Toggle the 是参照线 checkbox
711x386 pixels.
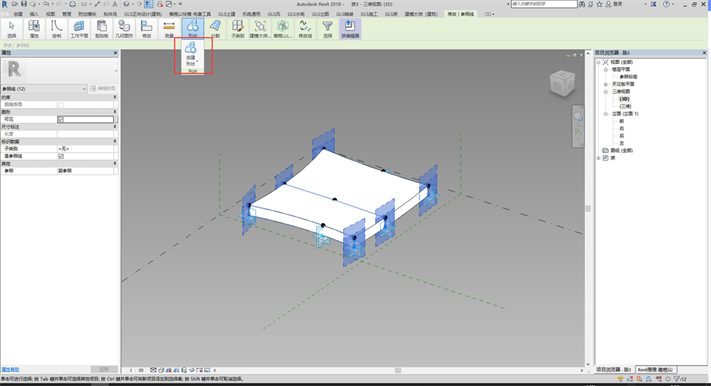pyautogui.click(x=61, y=156)
